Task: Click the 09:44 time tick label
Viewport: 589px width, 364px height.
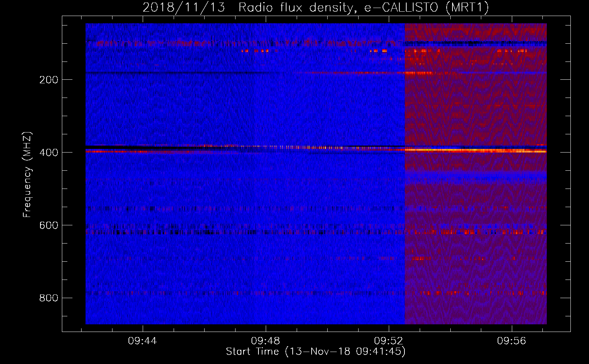Action: coord(142,341)
